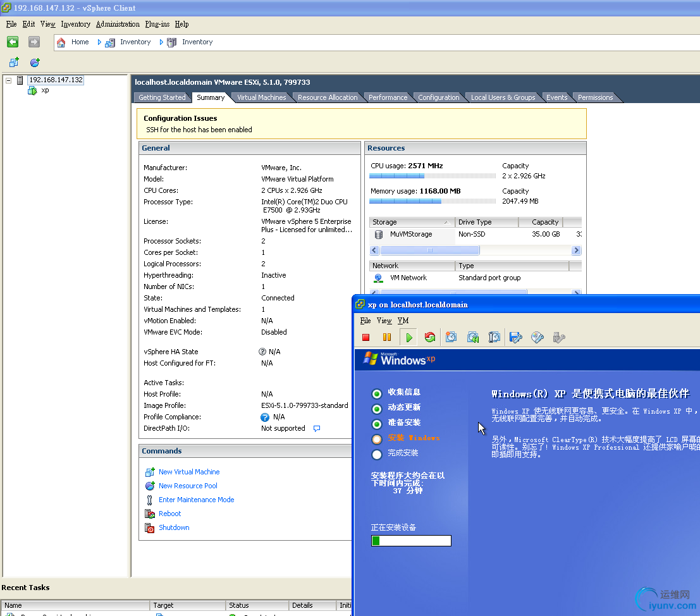The height and width of the screenshot is (616, 700).
Task: Select the xp virtual machine in inventory tree
Action: pos(45,90)
